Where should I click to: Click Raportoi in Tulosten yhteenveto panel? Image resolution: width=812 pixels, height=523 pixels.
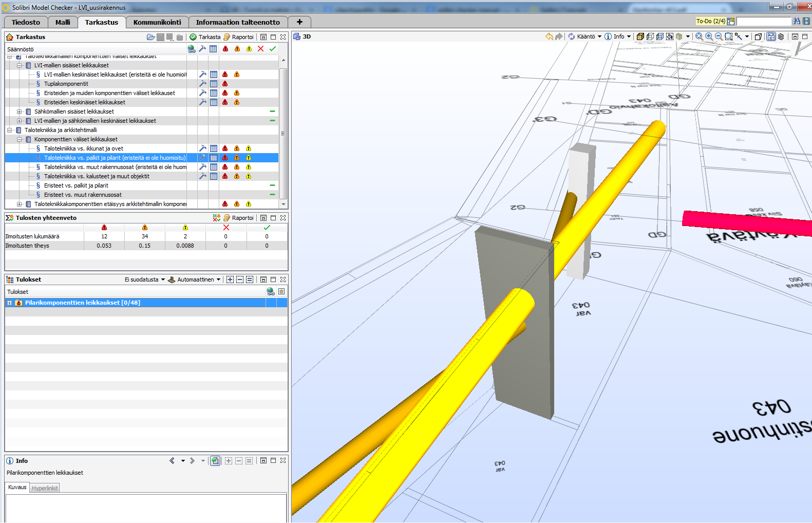[x=238, y=218]
